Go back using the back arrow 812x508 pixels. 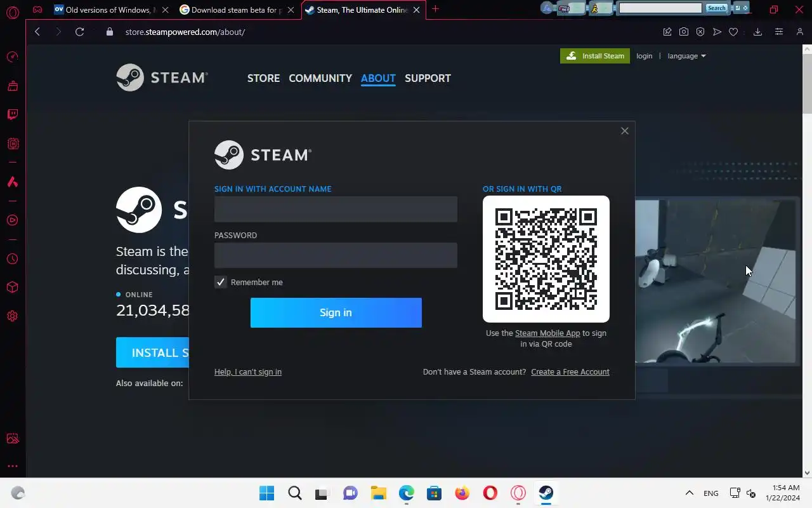(x=37, y=32)
